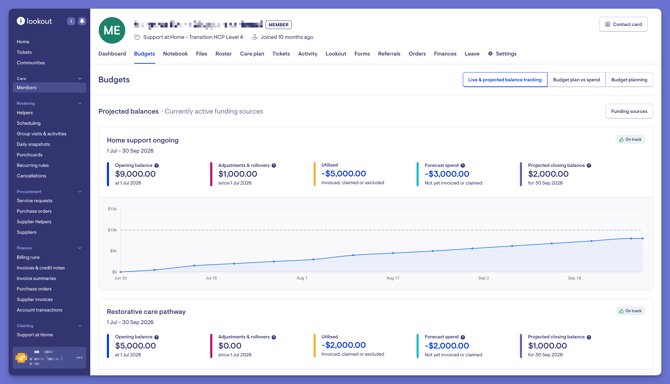
Task: Open the Care plan tab
Action: [252, 54]
